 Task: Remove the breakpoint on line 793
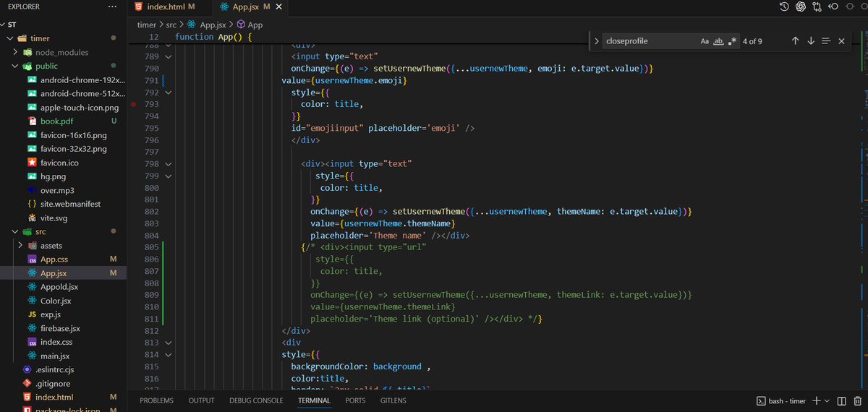(x=135, y=104)
